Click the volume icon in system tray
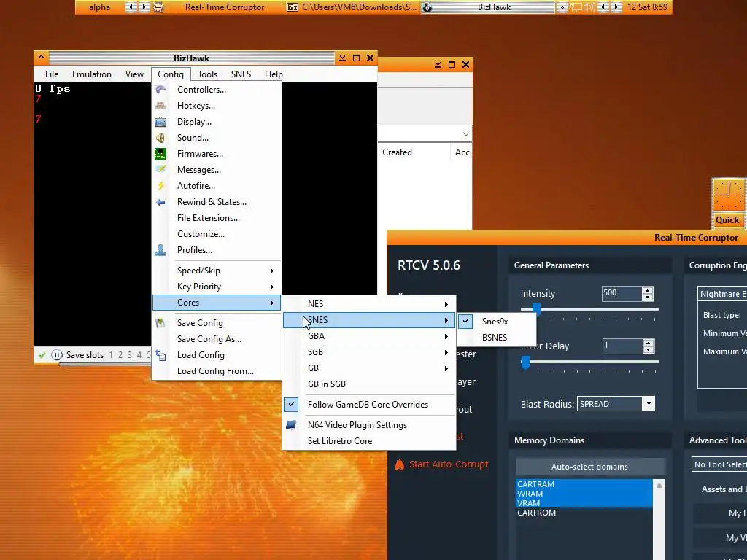 tap(589, 7)
